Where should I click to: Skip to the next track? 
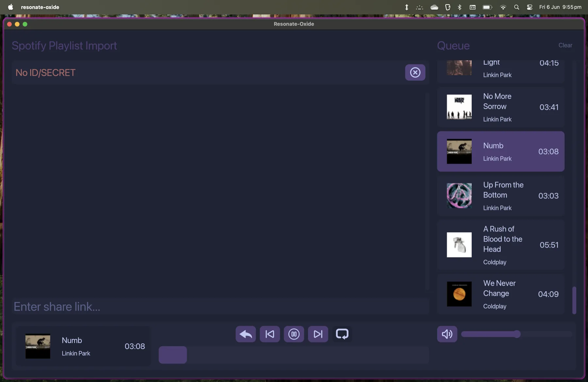[318, 334]
